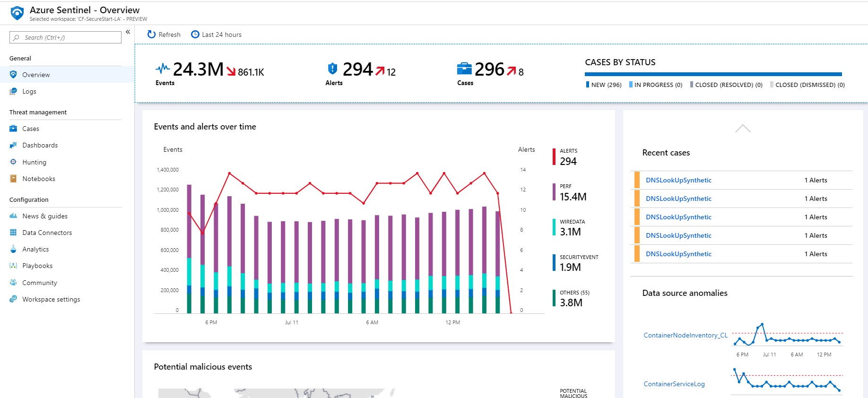Click the sidebar search field
Image resolution: width=868 pixels, height=398 pixels.
pos(65,37)
